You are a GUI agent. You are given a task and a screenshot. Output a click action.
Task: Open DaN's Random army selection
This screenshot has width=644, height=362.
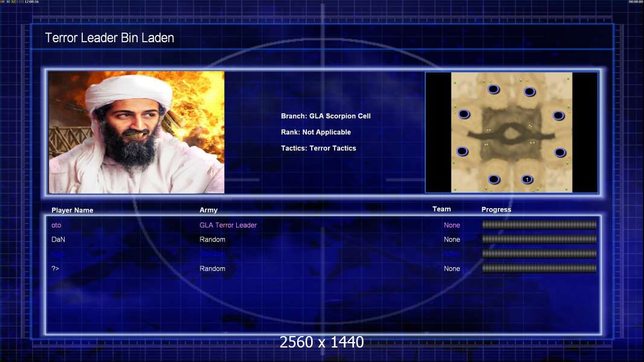pyautogui.click(x=212, y=240)
